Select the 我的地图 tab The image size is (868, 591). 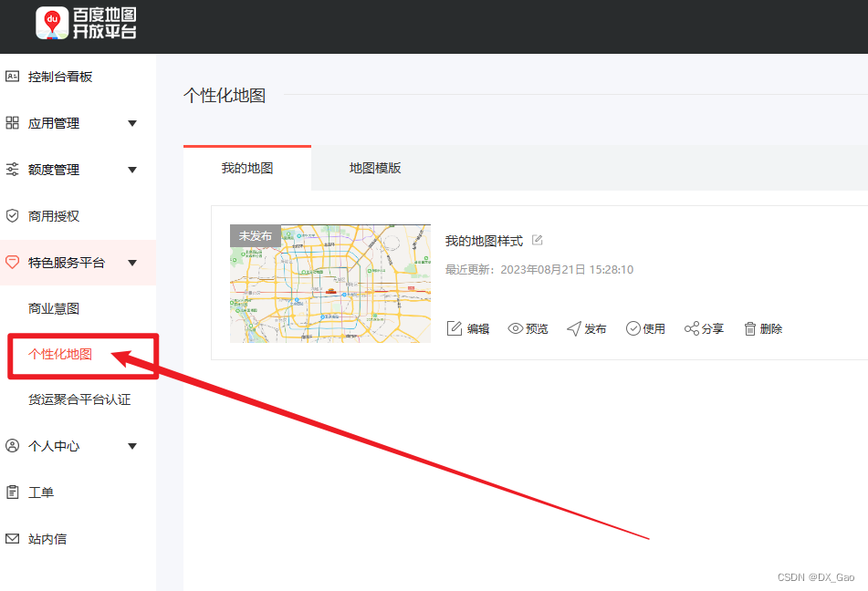tap(246, 168)
